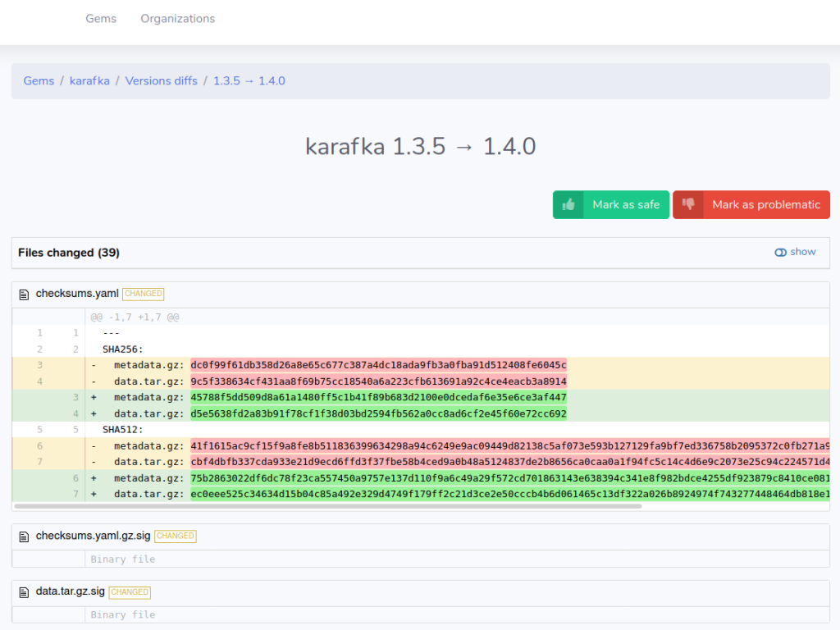Open the karafka breadcrumb link

point(89,81)
